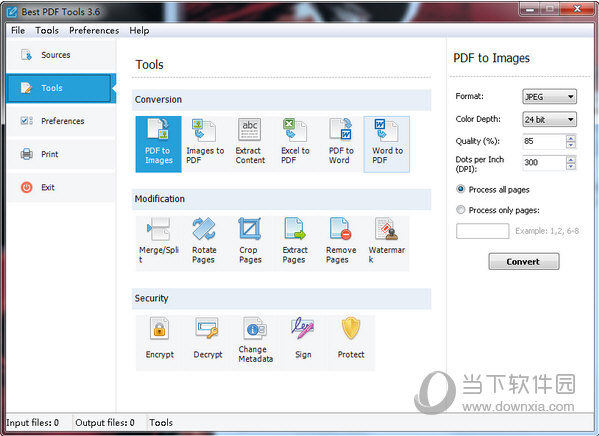599x436 pixels.
Task: Open the Preferences menu in menu bar
Action: point(94,31)
